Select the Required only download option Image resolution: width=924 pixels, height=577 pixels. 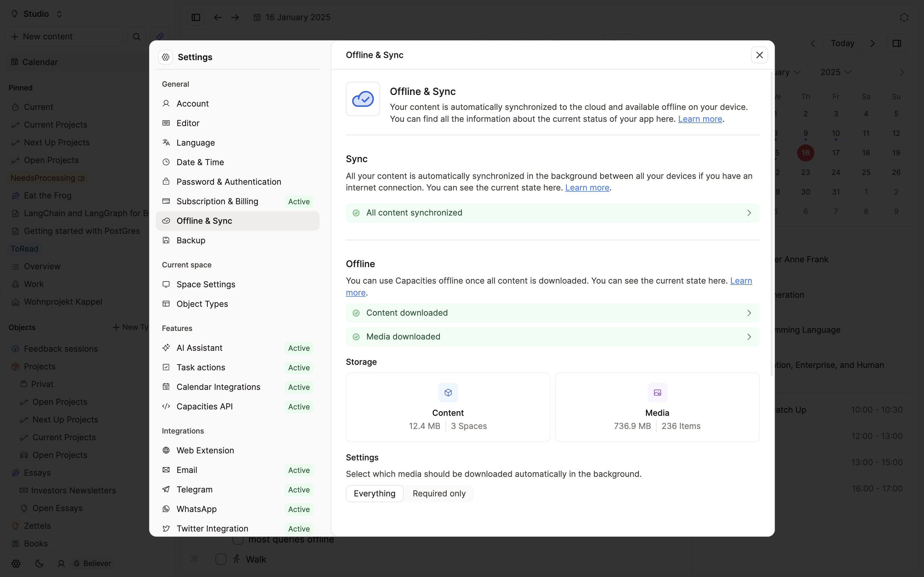(x=439, y=493)
